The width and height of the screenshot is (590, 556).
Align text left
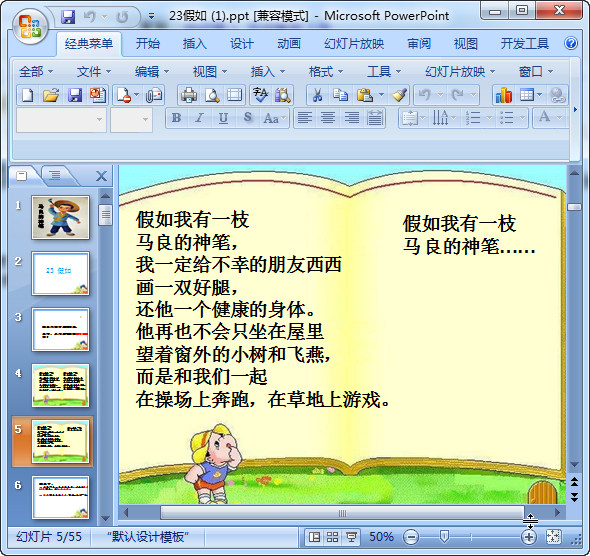[x=304, y=118]
